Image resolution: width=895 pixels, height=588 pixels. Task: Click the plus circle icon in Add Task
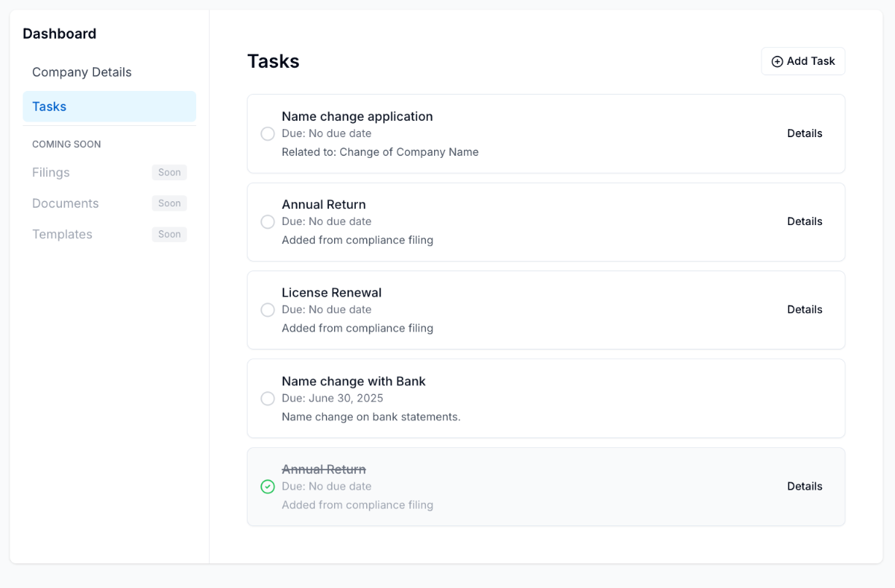777,62
